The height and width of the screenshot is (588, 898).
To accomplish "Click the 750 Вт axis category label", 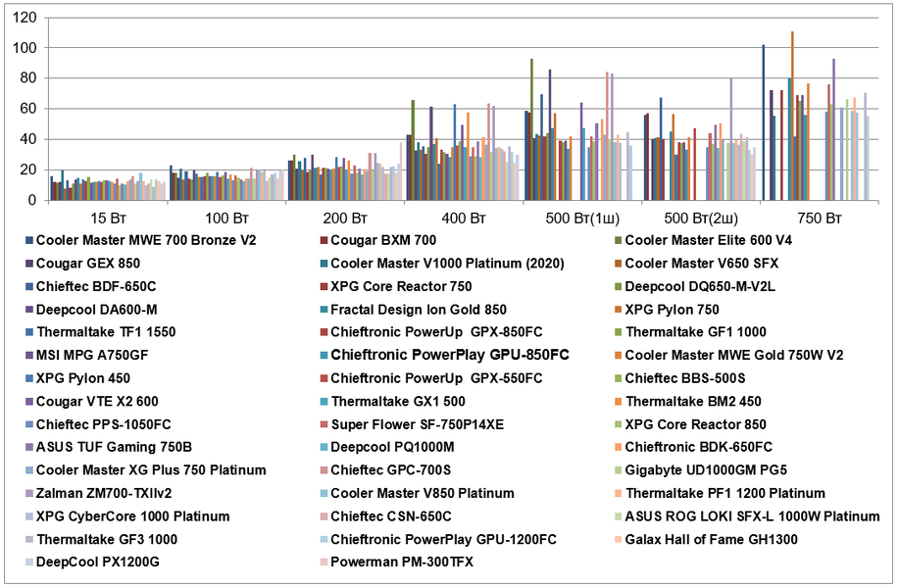I will (x=820, y=219).
